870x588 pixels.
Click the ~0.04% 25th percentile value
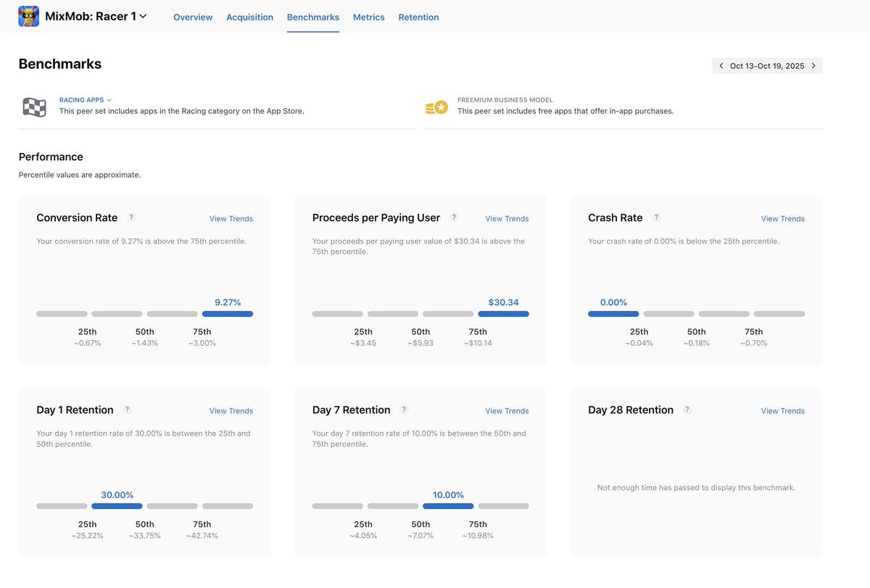click(x=639, y=343)
